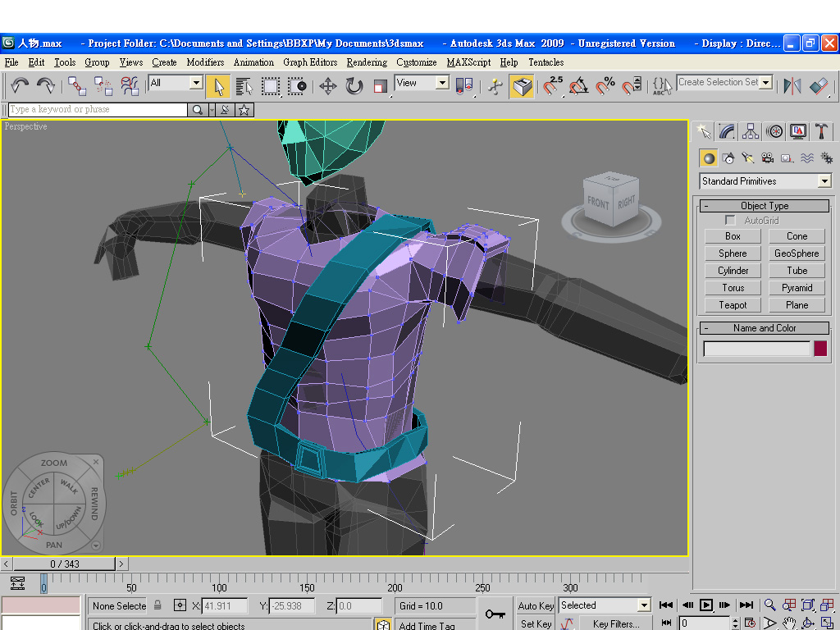Viewport: 840px width, 630px height.
Task: Enable the AutoGrid checkbox
Action: 730,221
